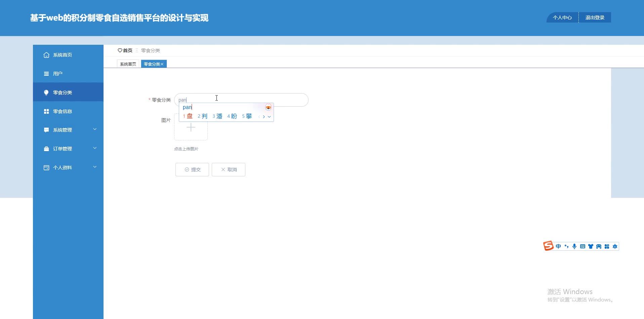Click the bulb icon beside 零食分类

pyautogui.click(x=46, y=93)
